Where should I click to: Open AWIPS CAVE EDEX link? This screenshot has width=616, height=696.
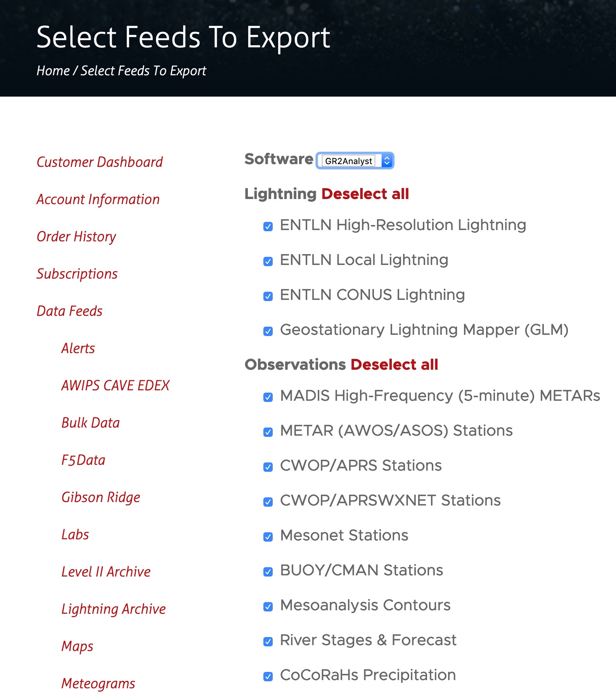point(116,386)
